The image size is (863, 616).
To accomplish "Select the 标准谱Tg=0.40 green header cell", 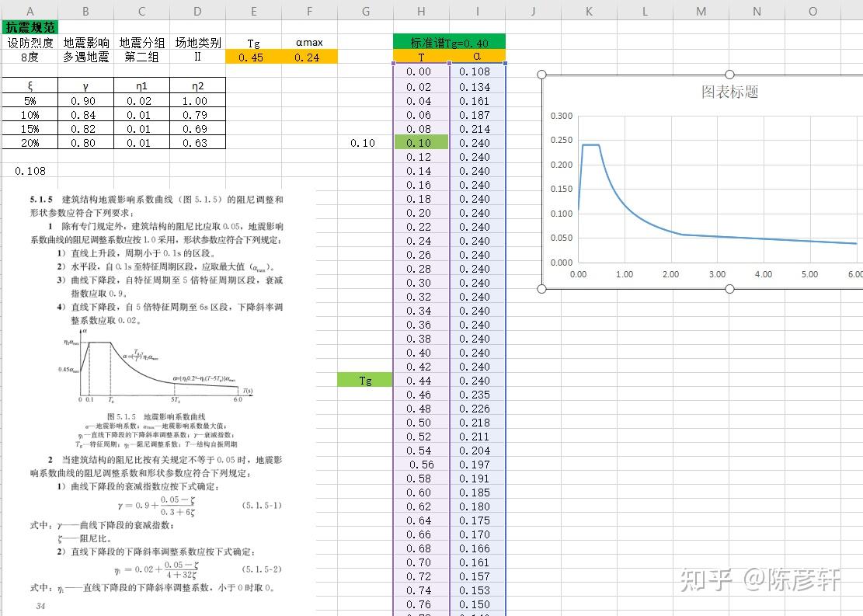I will pos(449,40).
